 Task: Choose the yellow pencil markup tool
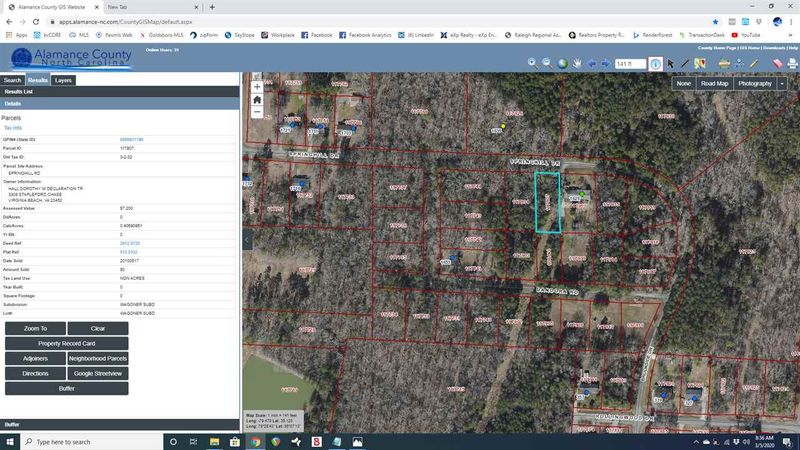[x=754, y=64]
